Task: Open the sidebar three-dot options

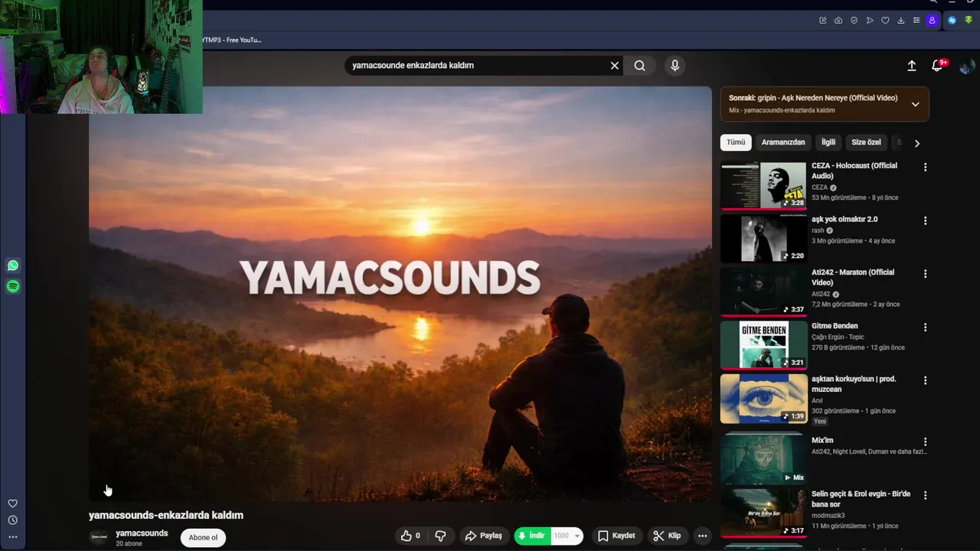Action: [x=12, y=537]
